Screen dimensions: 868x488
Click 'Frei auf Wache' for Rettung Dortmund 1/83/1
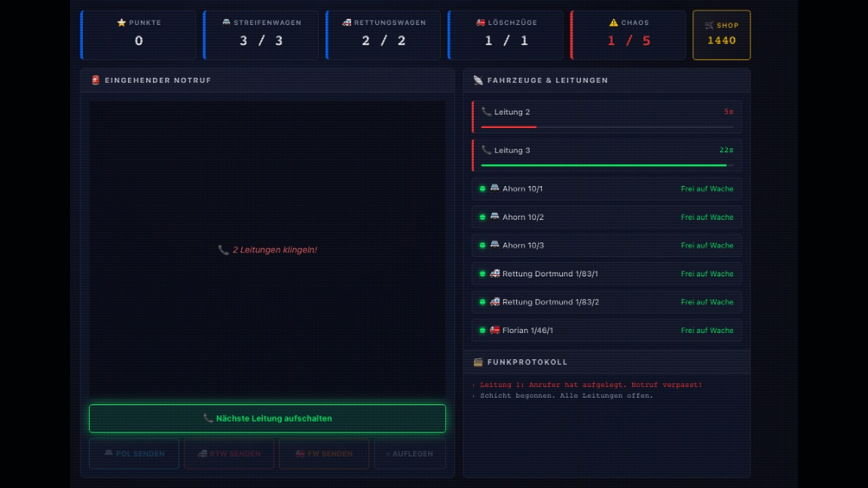[x=707, y=273]
